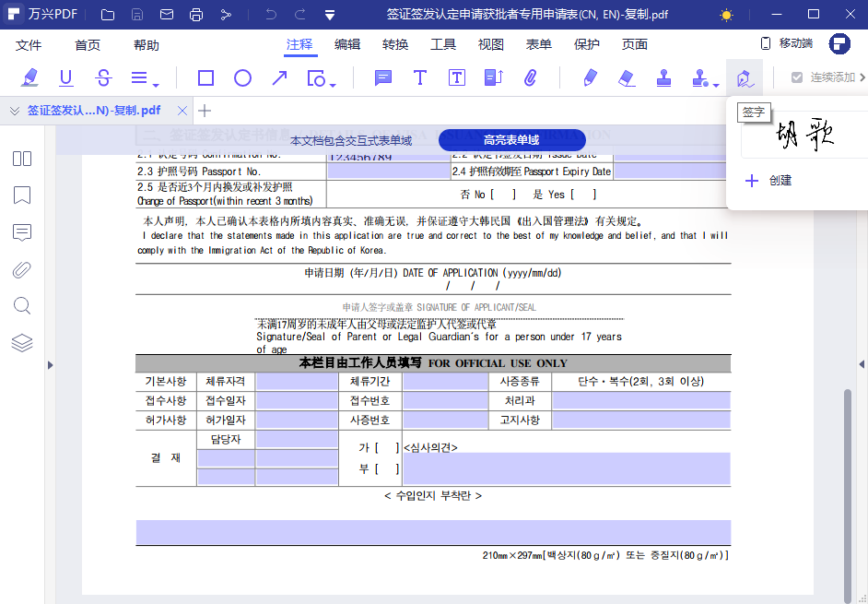The height and width of the screenshot is (604, 868).
Task: Open the 文件 menu
Action: tap(29, 43)
